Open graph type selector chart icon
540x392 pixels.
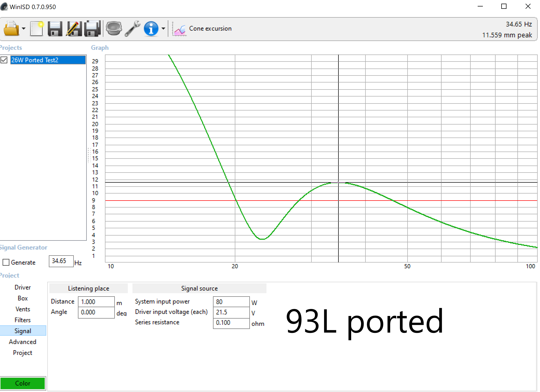(179, 29)
